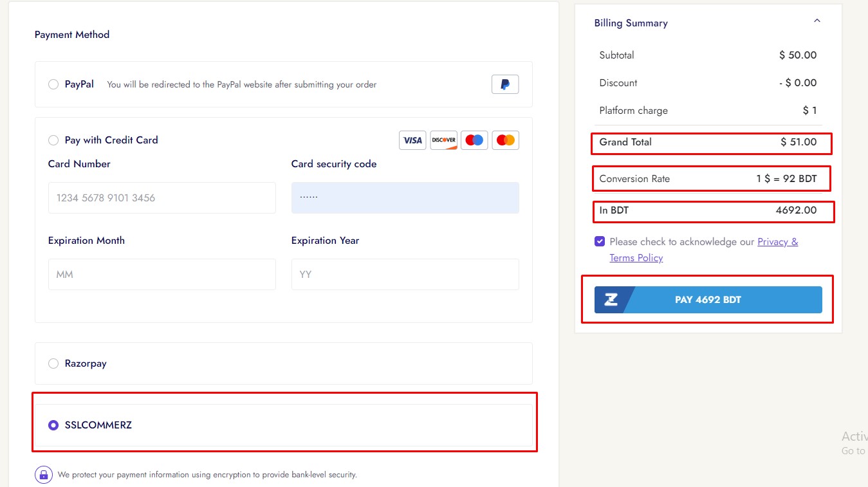
Task: Click the Visa card icon
Action: (x=412, y=140)
